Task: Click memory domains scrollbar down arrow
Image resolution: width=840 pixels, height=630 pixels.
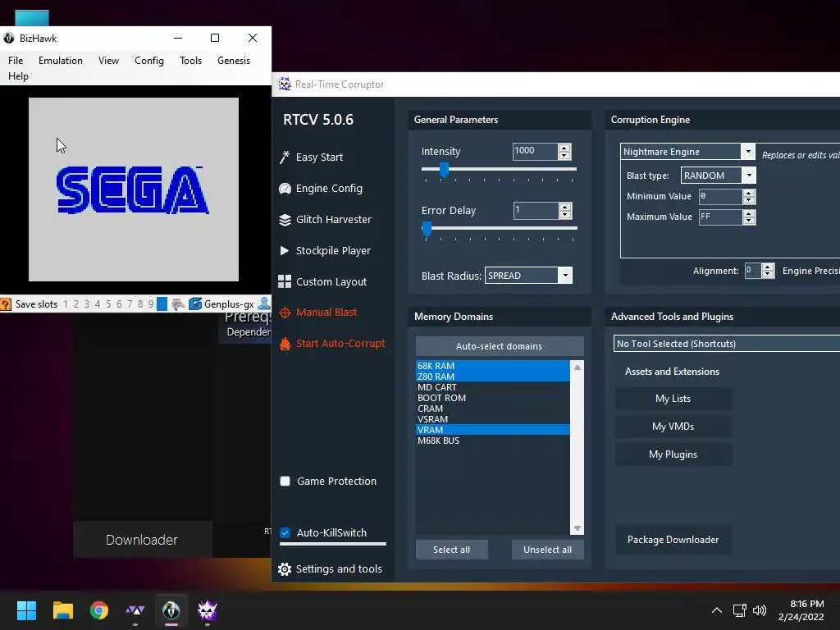Action: pos(577,528)
